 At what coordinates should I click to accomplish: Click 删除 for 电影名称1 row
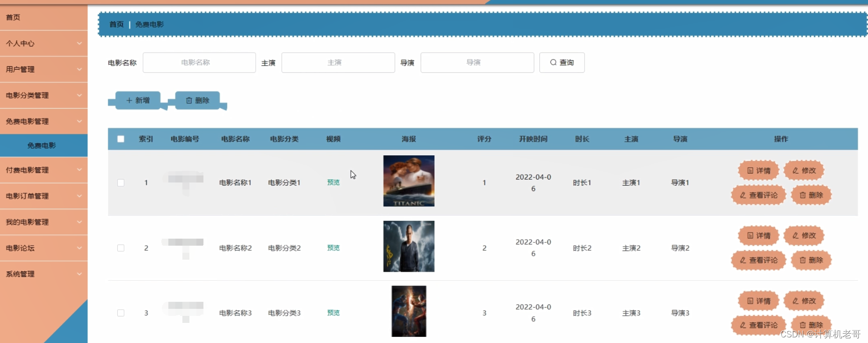(x=811, y=195)
